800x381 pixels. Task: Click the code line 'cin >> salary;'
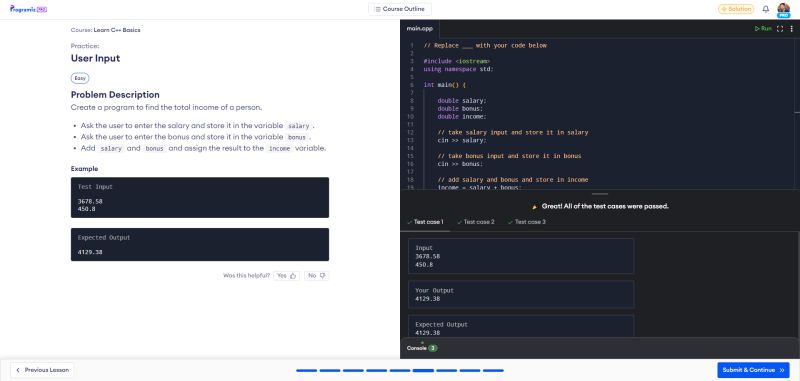[x=462, y=140]
